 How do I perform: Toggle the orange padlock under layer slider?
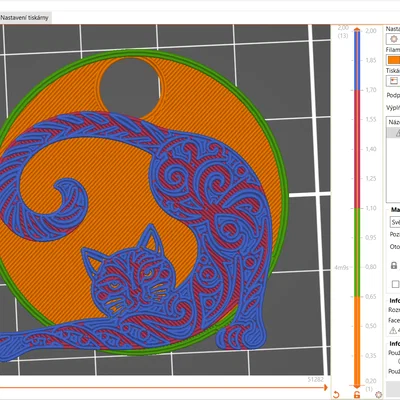(357, 395)
